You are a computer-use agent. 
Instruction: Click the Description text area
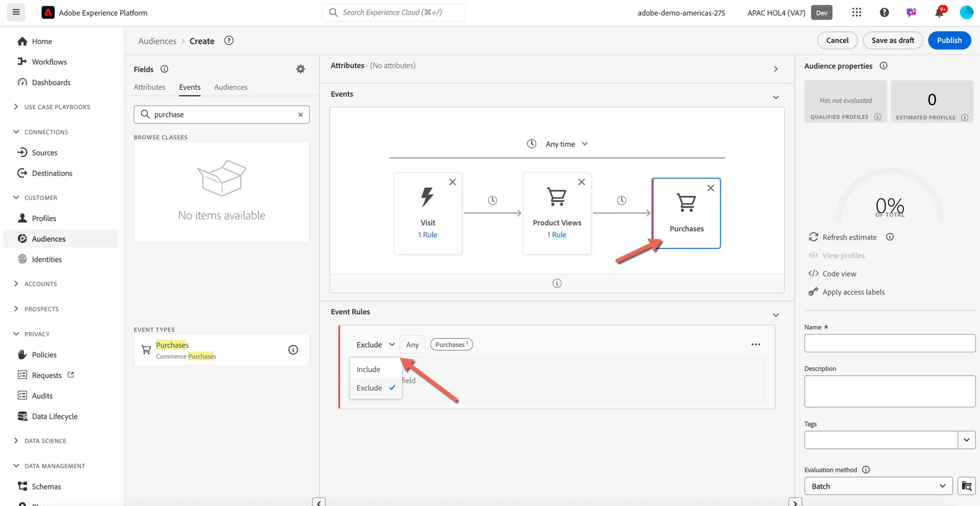(x=890, y=391)
